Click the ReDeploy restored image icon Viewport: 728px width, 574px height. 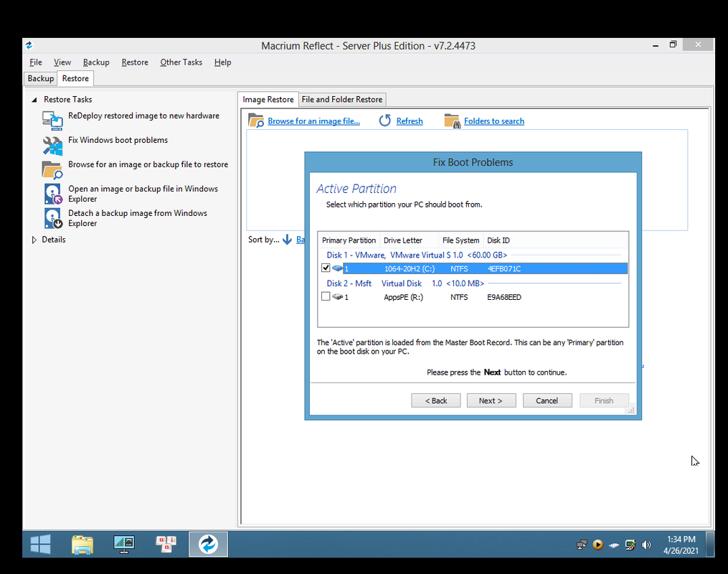(52, 120)
